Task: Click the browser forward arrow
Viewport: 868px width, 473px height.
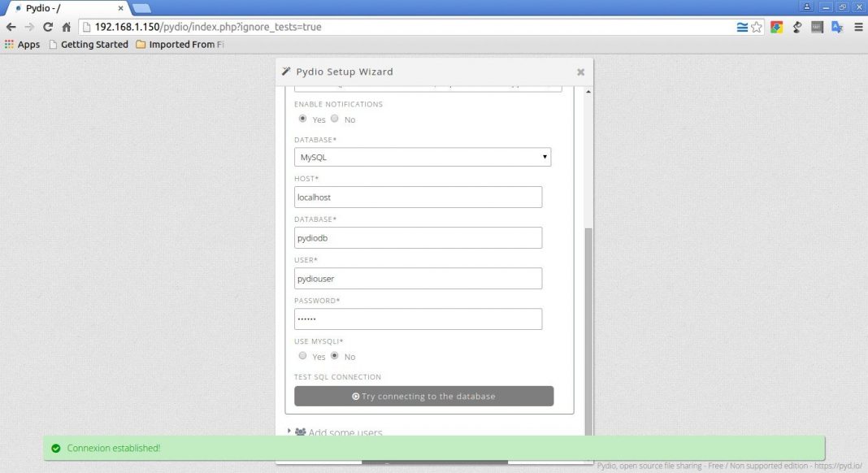Action: (29, 27)
